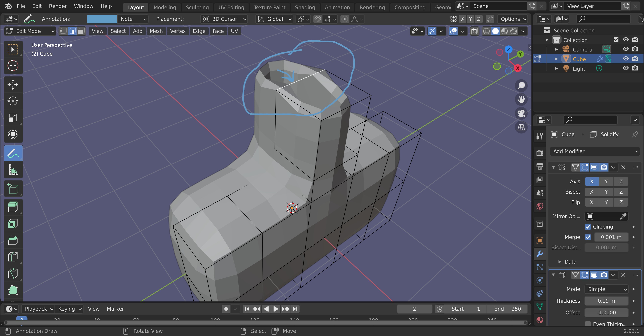Jump to the last frame
This screenshot has height=336, width=644.
295,309
